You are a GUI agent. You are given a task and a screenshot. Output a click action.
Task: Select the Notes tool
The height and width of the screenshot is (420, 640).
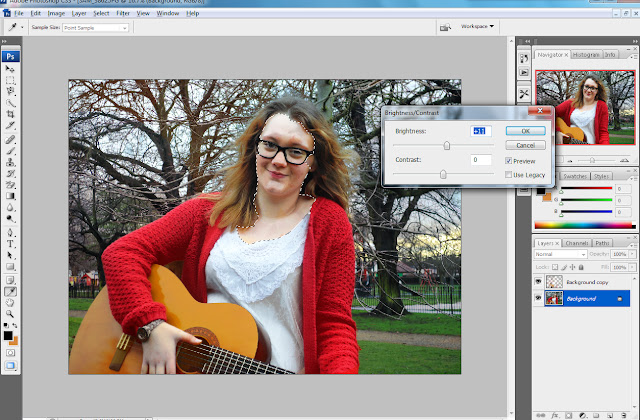(10, 280)
